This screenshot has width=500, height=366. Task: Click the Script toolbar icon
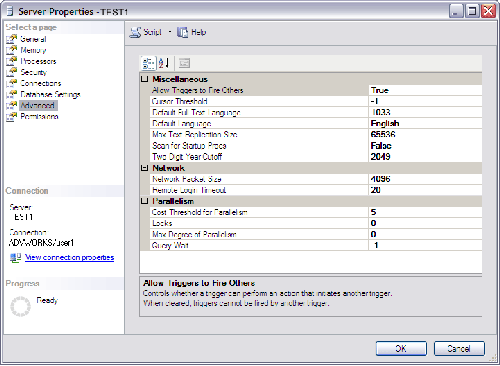135,32
